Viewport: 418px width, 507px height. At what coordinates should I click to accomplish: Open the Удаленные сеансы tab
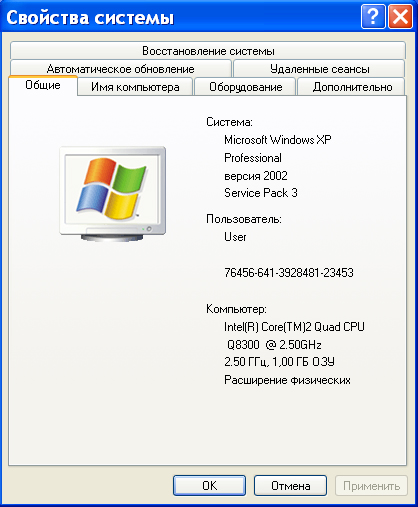pos(319,69)
